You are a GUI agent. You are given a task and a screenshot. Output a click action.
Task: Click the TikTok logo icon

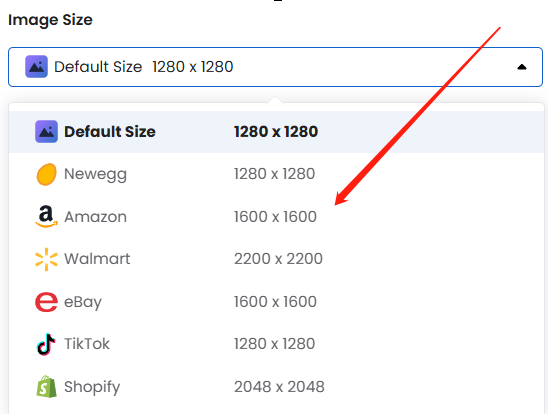click(x=46, y=344)
